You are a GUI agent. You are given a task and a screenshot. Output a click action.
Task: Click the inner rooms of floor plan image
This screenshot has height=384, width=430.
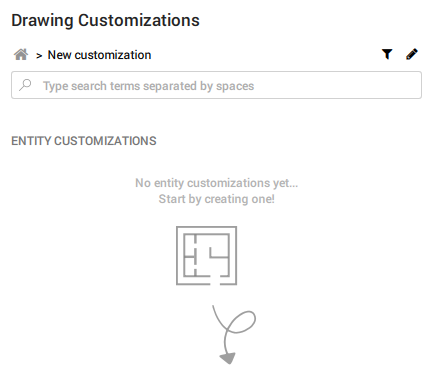pyautogui.click(x=206, y=255)
